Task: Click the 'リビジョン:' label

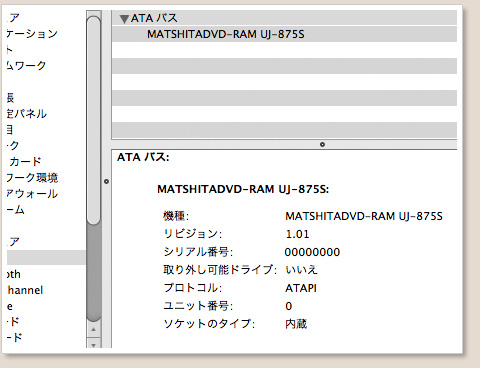Action: point(192,234)
